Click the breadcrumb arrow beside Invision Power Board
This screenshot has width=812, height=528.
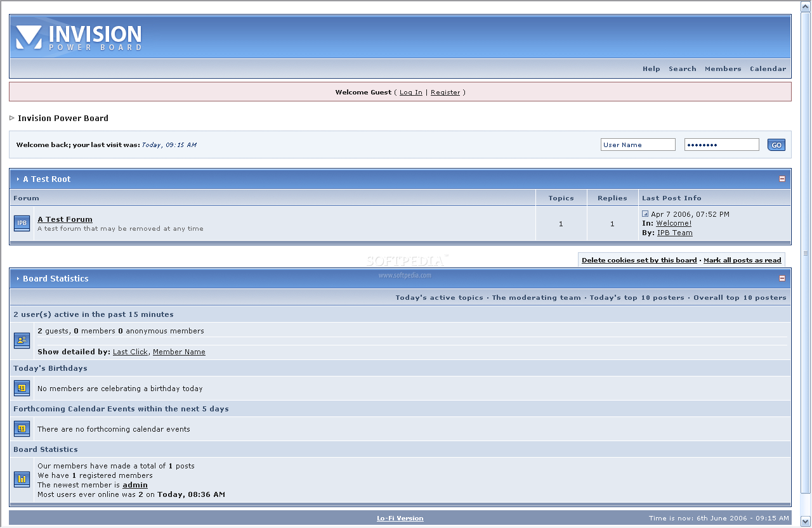(12, 118)
